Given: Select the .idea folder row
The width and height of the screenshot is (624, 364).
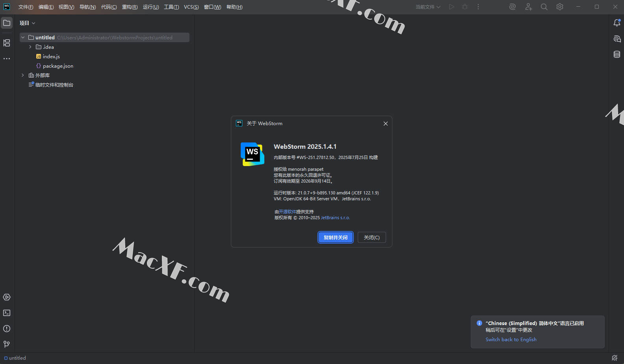Looking at the screenshot, I should coord(104,47).
